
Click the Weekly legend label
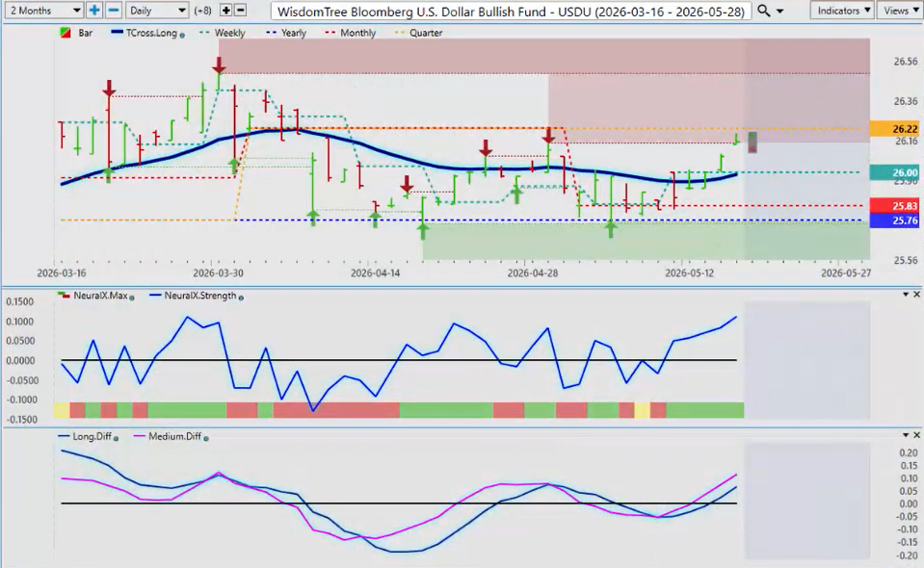coord(230,33)
